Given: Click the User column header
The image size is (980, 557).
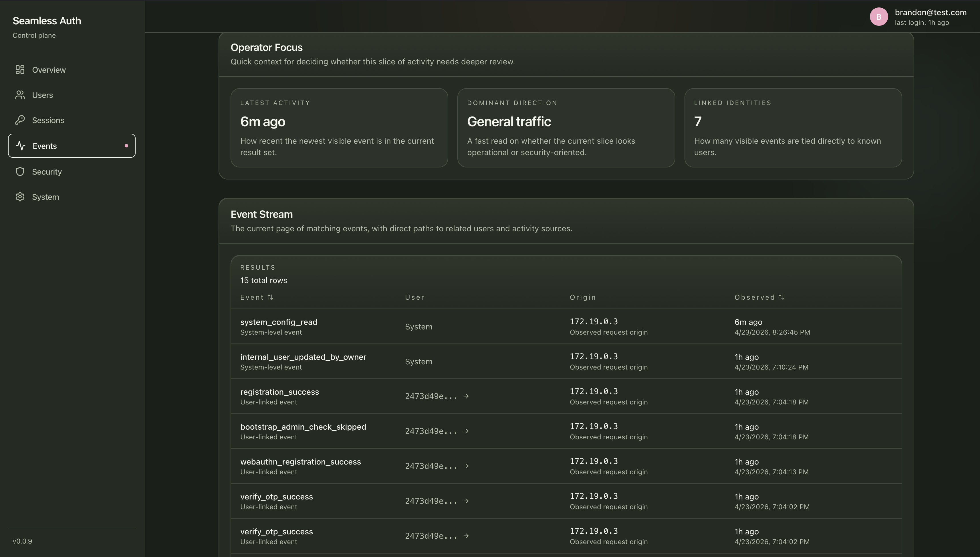Looking at the screenshot, I should pos(415,297).
